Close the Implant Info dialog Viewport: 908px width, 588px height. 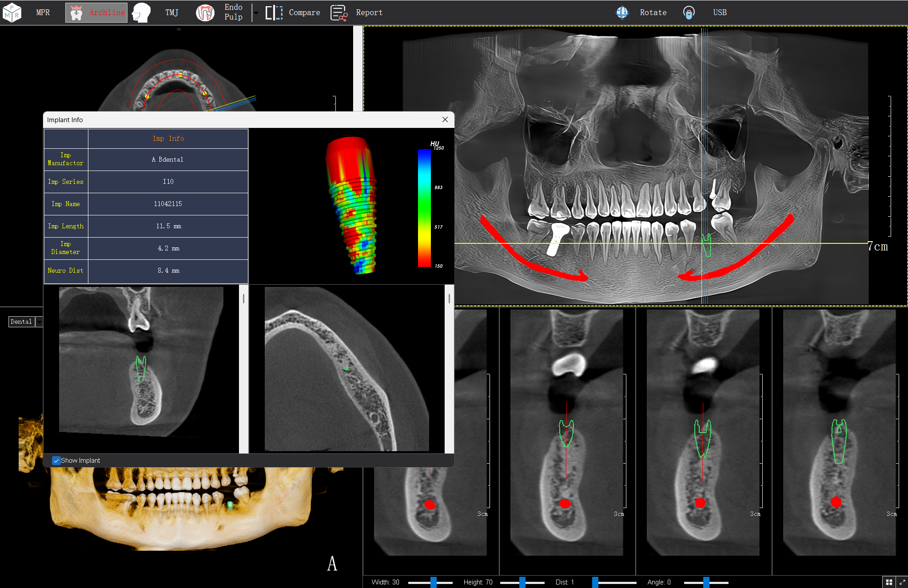click(x=445, y=119)
